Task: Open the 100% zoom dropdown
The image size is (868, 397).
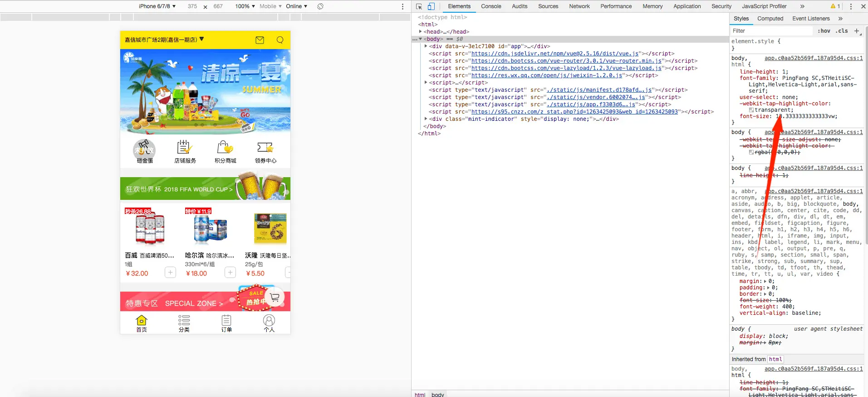Action: point(245,6)
